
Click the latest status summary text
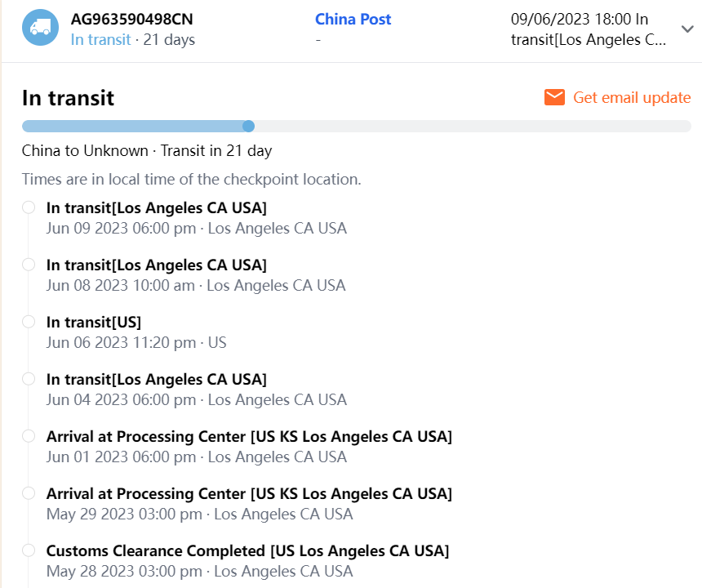click(x=588, y=29)
